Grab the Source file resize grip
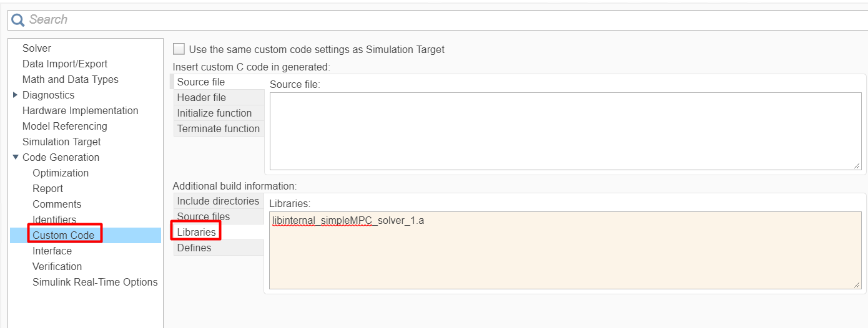868x328 pixels. [x=857, y=165]
